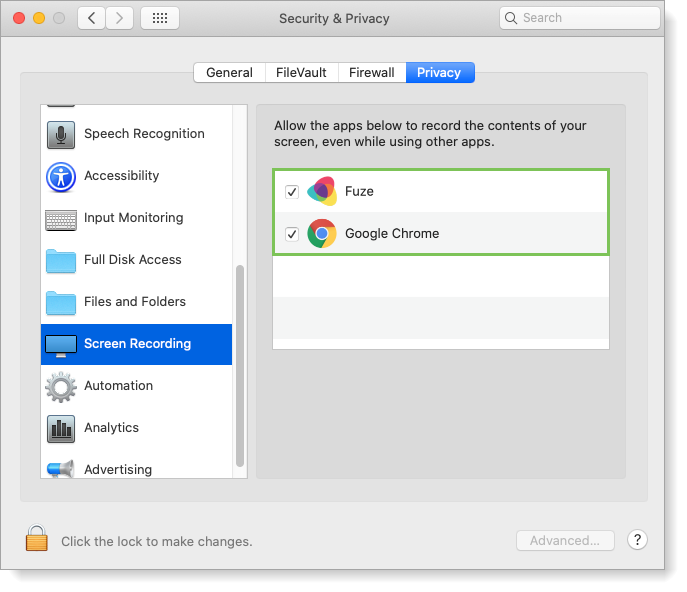Click the privacy categories list scrollbar
Screen dimensions: 687x592
coord(240,366)
